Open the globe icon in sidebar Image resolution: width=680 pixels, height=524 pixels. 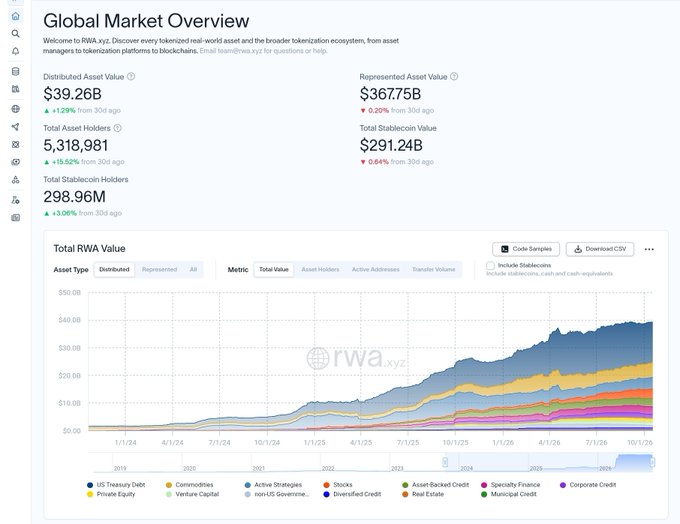click(16, 109)
